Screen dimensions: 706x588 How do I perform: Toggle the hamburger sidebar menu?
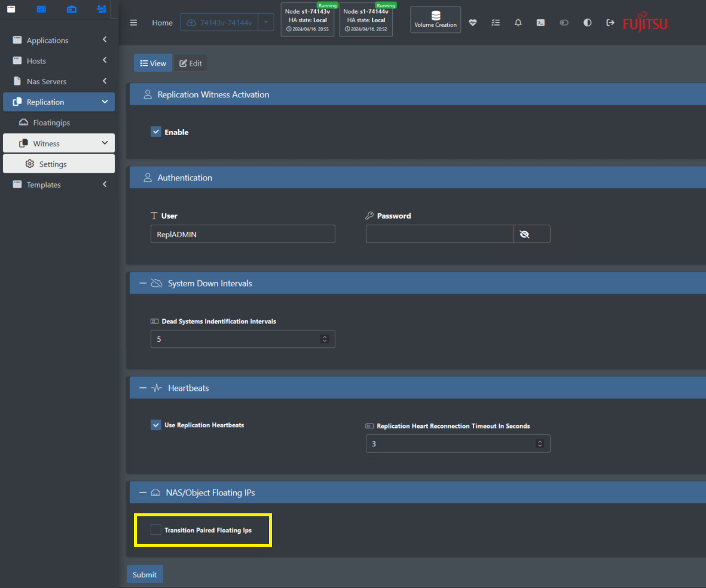(133, 23)
